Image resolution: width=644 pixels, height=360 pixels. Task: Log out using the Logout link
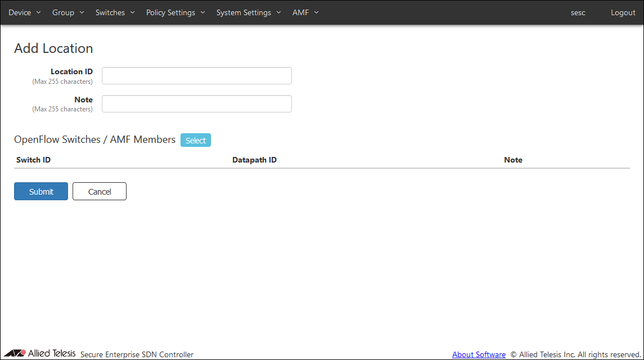(623, 12)
